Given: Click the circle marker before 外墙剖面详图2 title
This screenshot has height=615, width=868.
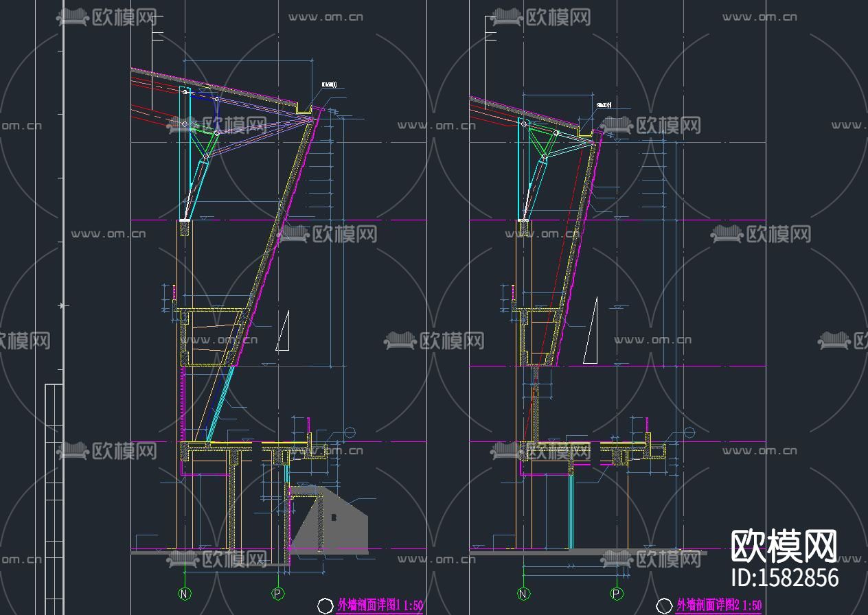Looking at the screenshot, I should click(665, 605).
